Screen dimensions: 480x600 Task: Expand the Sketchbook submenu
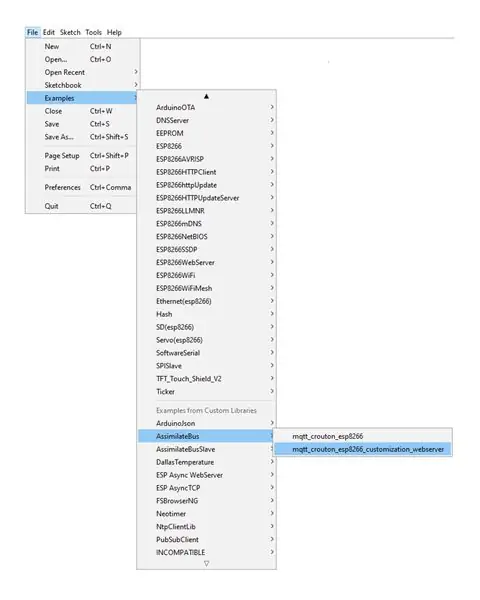82,85
